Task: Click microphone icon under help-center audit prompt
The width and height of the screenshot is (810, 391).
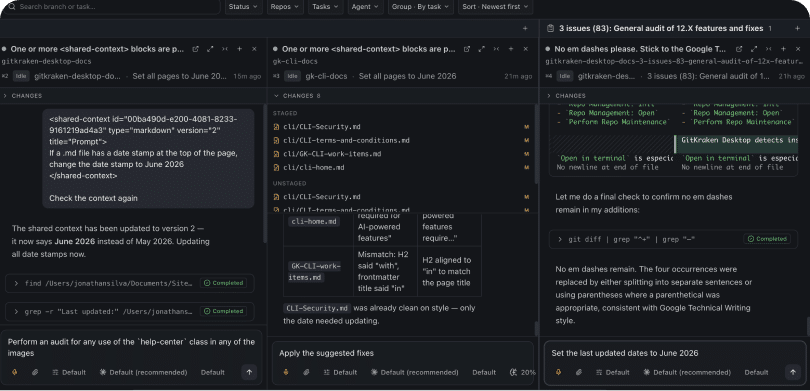Action: coord(14,372)
